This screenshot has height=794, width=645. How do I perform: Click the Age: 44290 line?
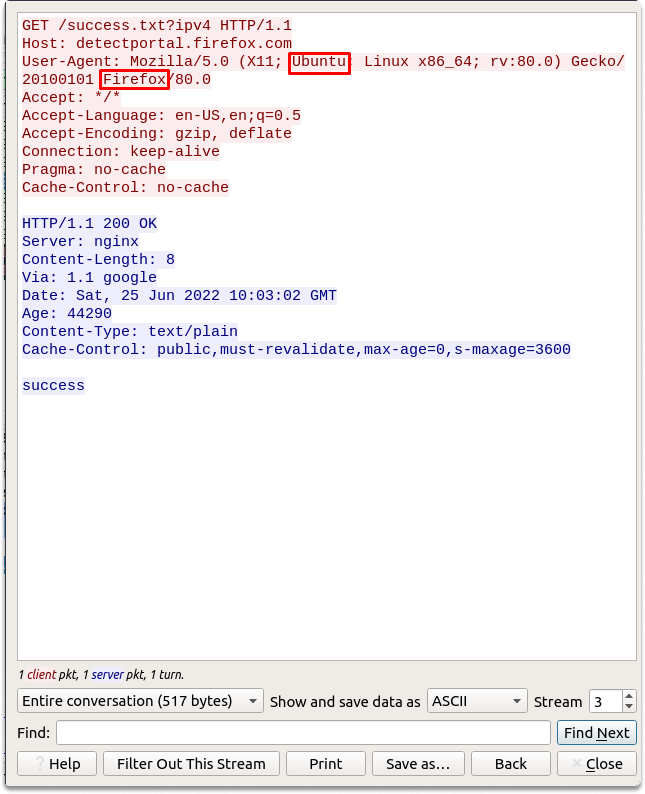(x=67, y=313)
